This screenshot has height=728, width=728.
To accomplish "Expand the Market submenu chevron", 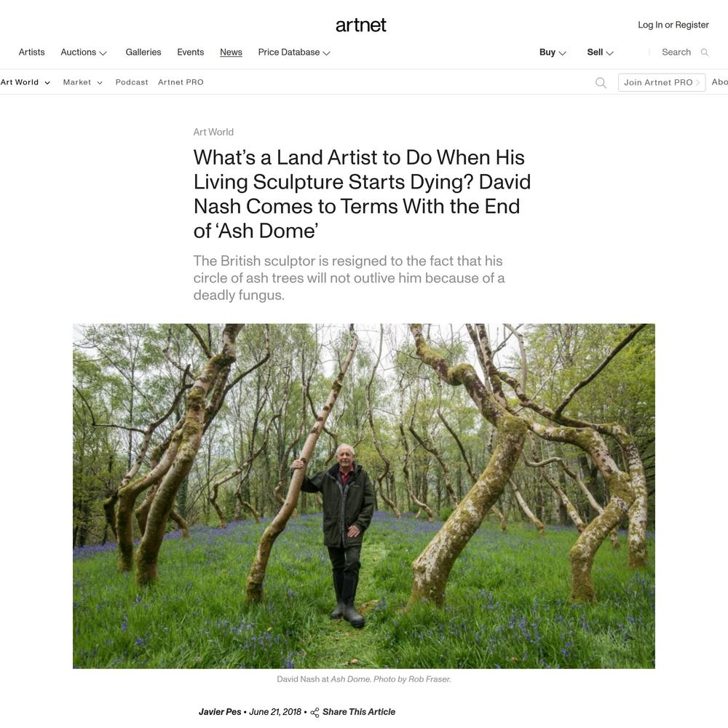I will click(x=99, y=83).
